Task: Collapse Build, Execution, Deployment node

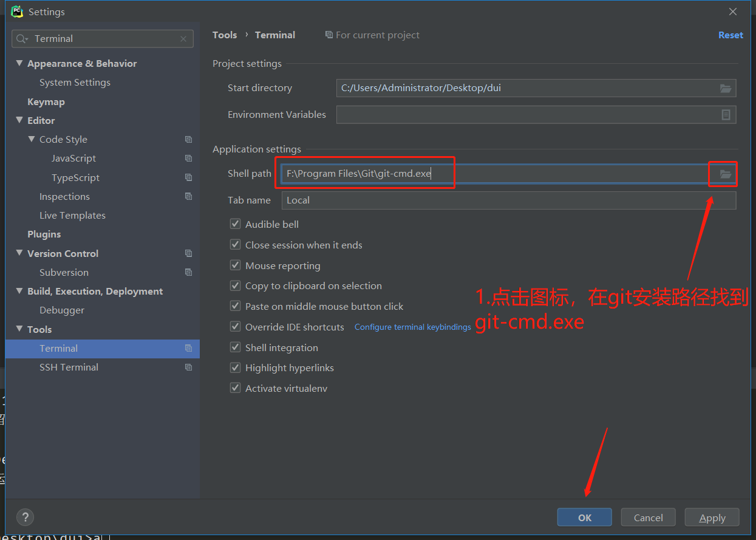Action: (x=19, y=292)
